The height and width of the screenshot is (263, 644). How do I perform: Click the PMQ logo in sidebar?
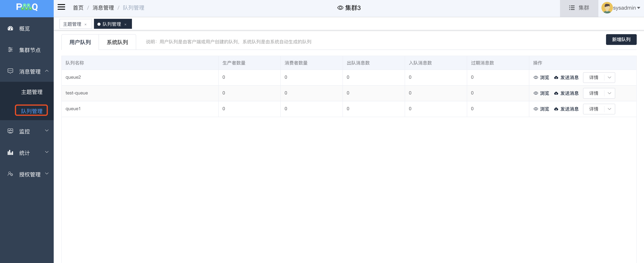[x=27, y=7]
